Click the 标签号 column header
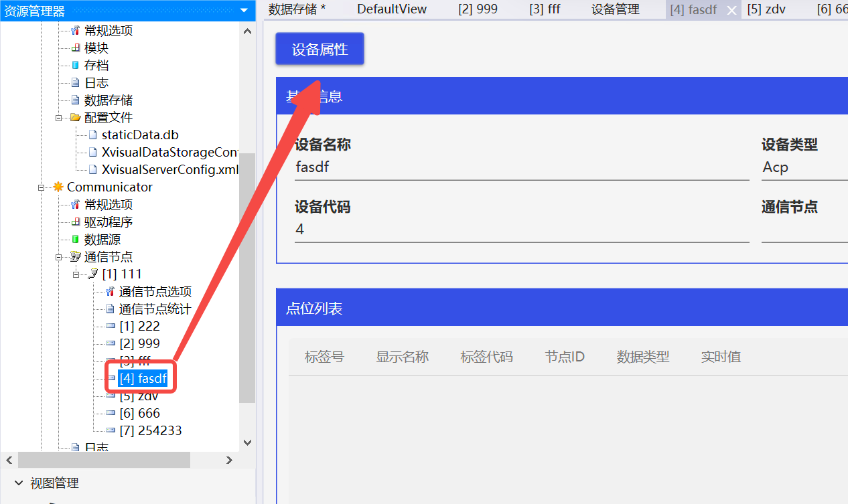The height and width of the screenshot is (504, 848). (324, 357)
